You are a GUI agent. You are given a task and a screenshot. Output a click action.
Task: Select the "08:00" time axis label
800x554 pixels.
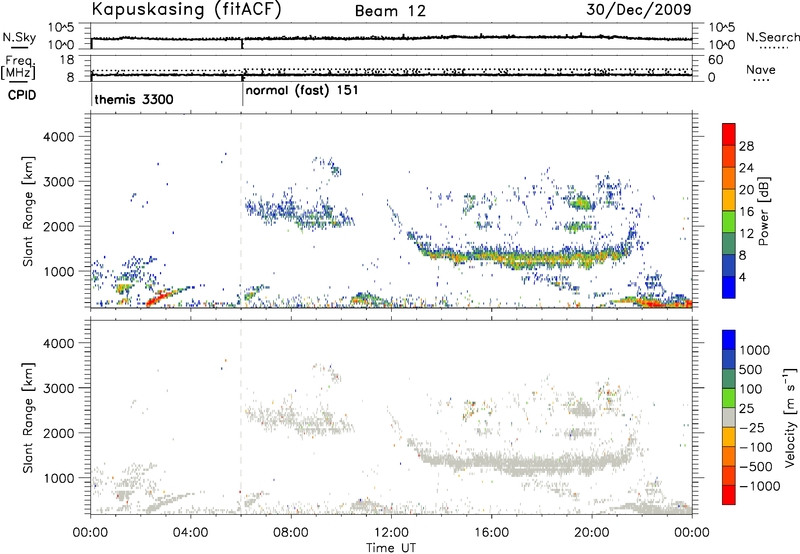[291, 533]
